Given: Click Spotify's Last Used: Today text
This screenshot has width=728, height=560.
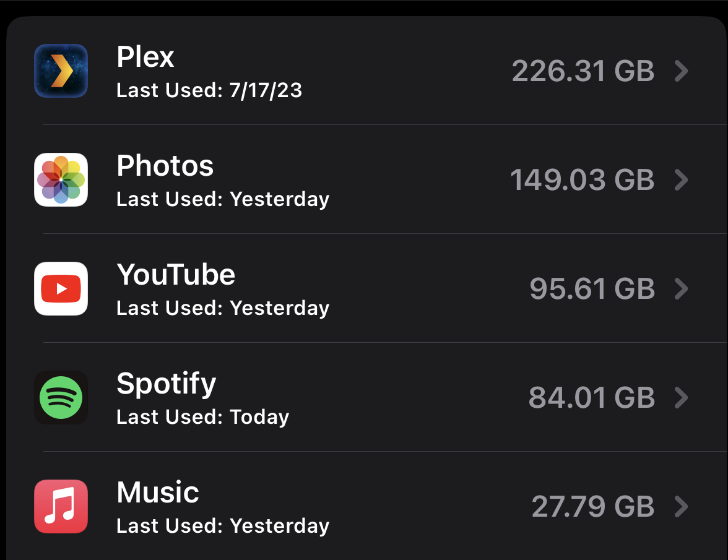Looking at the screenshot, I should pyautogui.click(x=203, y=417).
